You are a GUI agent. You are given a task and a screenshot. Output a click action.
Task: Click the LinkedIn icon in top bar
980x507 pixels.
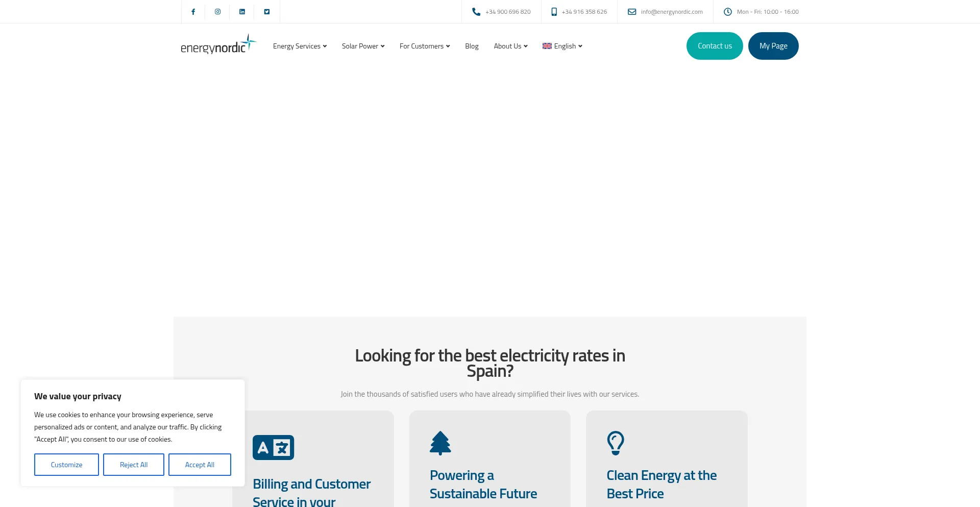pyautogui.click(x=242, y=12)
